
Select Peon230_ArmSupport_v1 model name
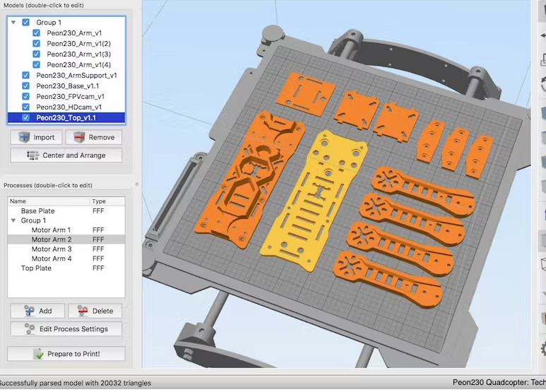click(76, 75)
